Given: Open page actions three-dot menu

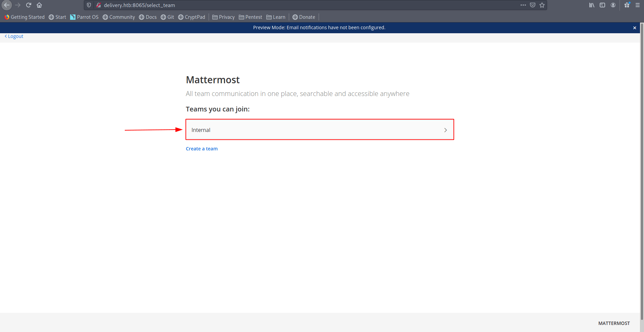Looking at the screenshot, I should (523, 5).
